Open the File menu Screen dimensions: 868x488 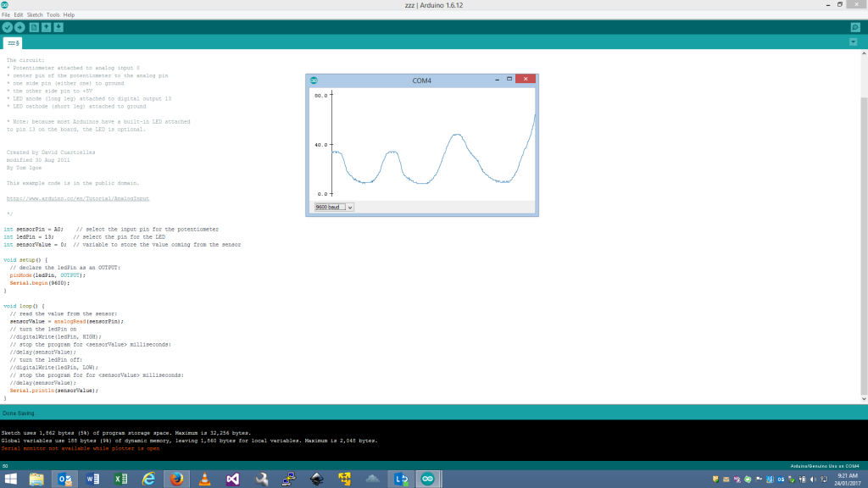pos(6,14)
